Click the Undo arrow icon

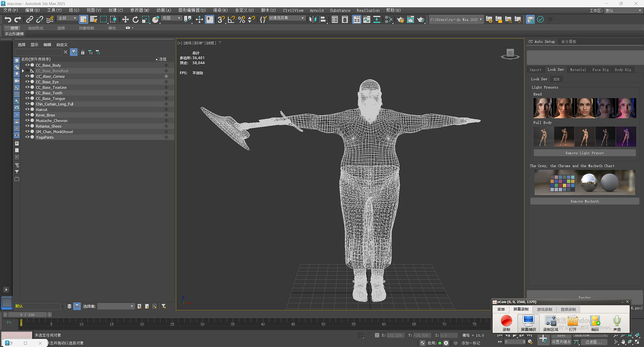8,19
